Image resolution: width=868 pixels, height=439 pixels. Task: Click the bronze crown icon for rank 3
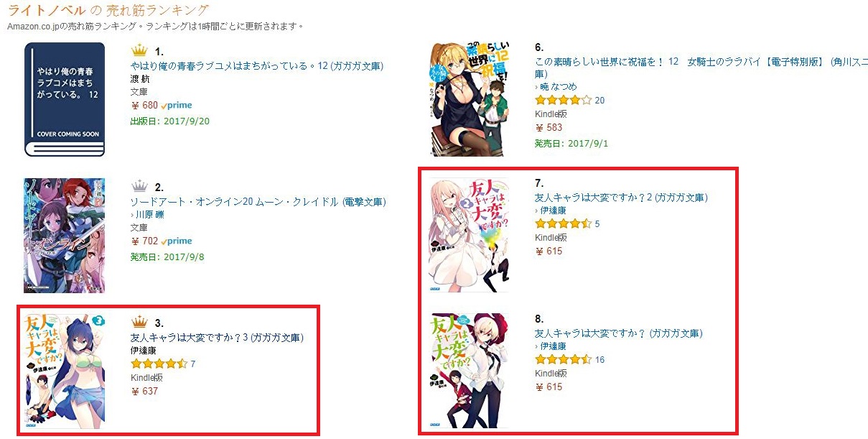click(x=139, y=322)
